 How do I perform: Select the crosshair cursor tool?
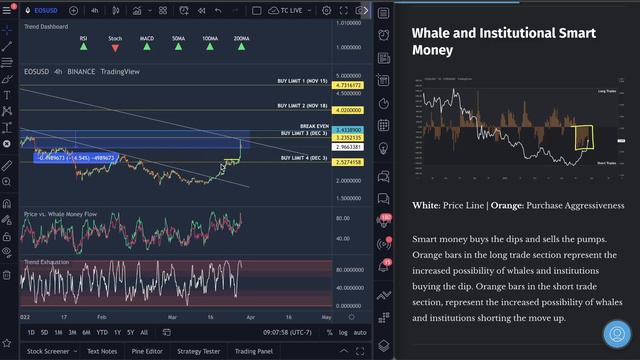(x=7, y=30)
